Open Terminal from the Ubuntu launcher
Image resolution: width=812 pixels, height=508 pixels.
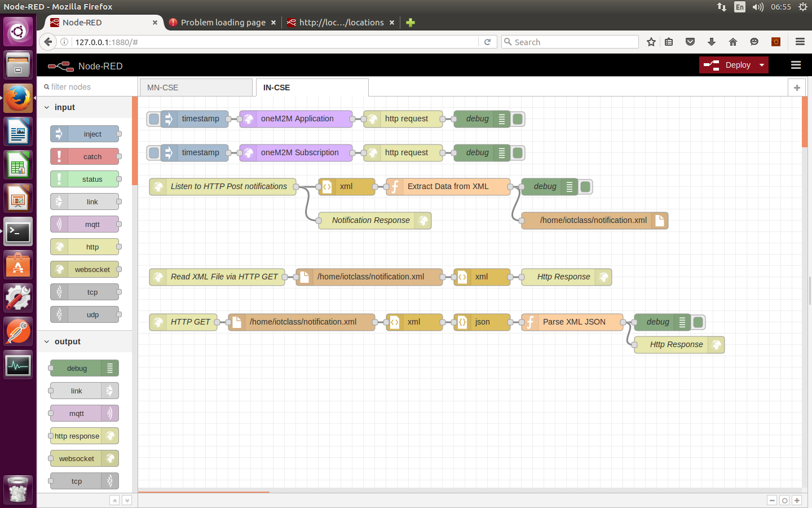tap(18, 232)
